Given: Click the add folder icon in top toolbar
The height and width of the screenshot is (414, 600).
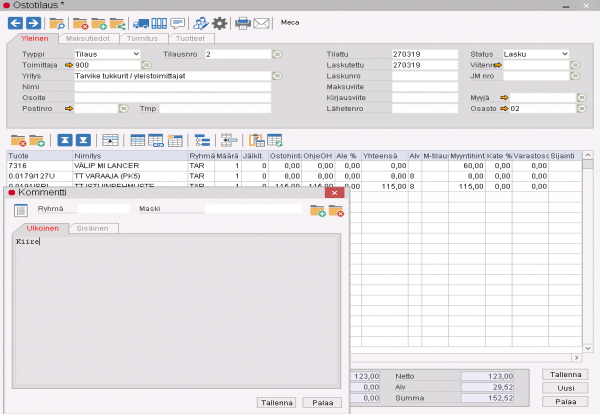Looking at the screenshot, I should (99, 24).
